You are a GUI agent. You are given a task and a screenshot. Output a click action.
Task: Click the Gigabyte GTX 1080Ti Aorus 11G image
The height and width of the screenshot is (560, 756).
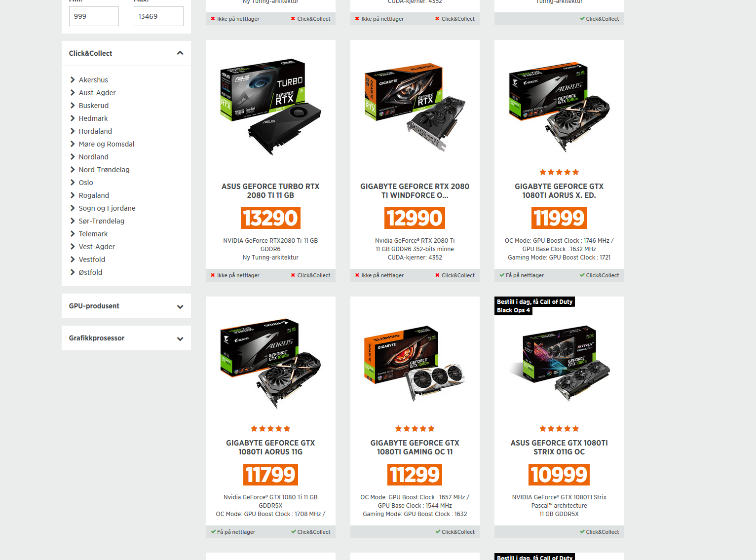[270, 364]
